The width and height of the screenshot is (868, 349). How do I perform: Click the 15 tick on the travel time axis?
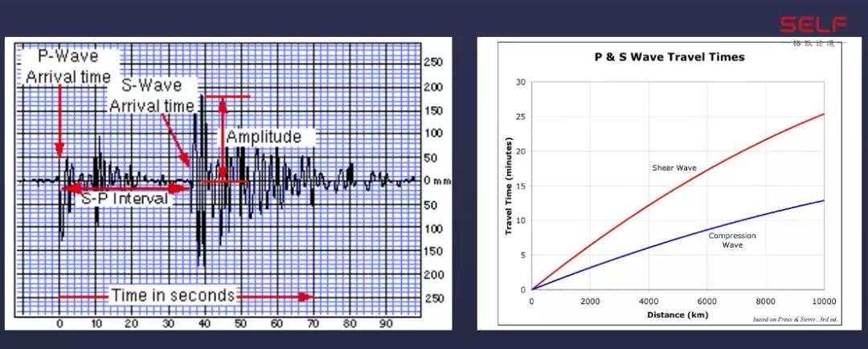coord(520,186)
